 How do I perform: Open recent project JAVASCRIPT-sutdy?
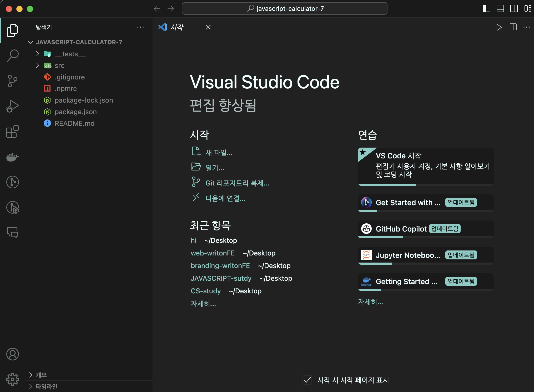[x=221, y=278]
